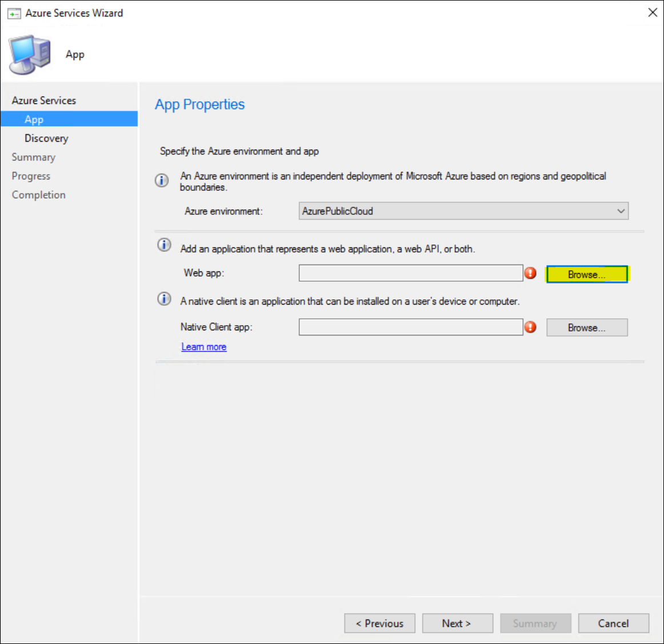This screenshot has width=664, height=644.
Task: Click the Summary button at bottom
Action: [535, 623]
